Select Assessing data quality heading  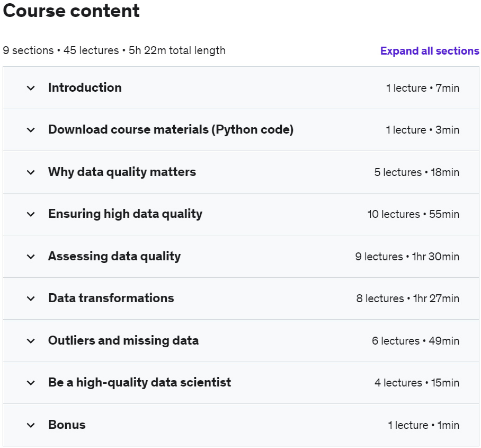tap(114, 257)
